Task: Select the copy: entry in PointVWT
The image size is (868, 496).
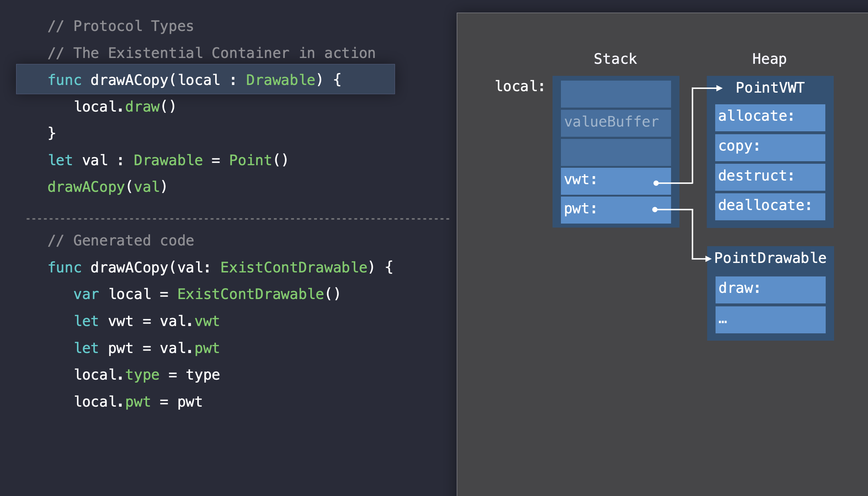Action: coord(770,147)
